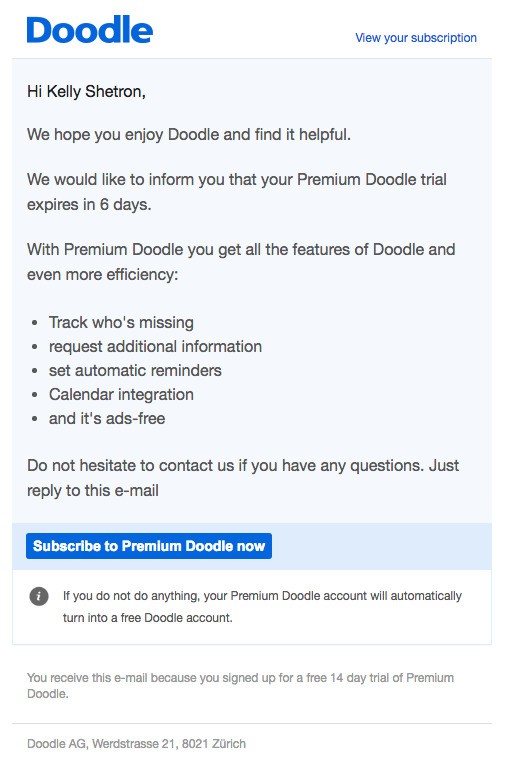Click the bullet dot before Track who's missing
The height and width of the screenshot is (757, 508).
[x=34, y=322]
